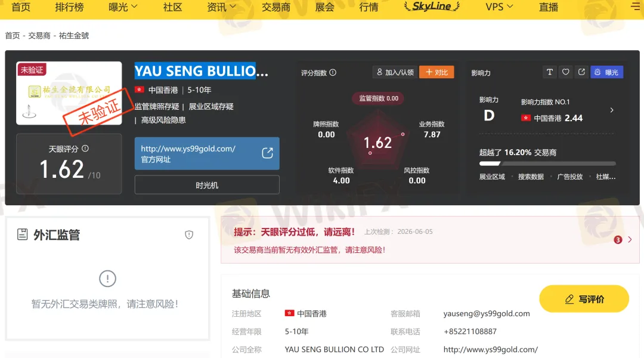Click the 外汇监管 document icon
Viewport: 644px width, 358px height.
coord(22,234)
